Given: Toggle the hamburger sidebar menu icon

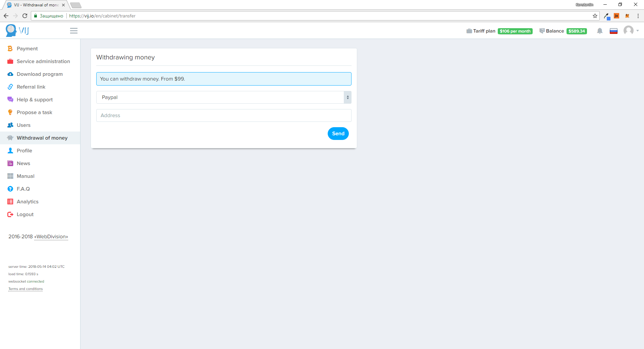Looking at the screenshot, I should point(74,31).
